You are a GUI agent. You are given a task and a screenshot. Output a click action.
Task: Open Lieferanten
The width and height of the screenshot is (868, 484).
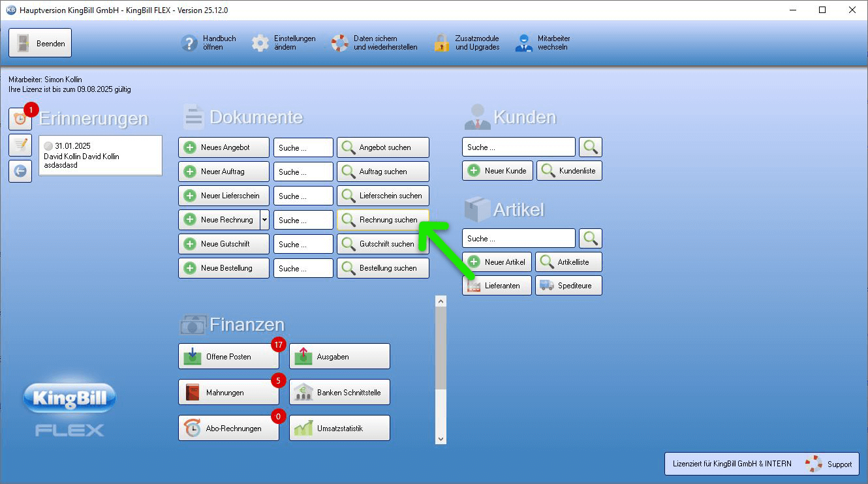click(497, 286)
